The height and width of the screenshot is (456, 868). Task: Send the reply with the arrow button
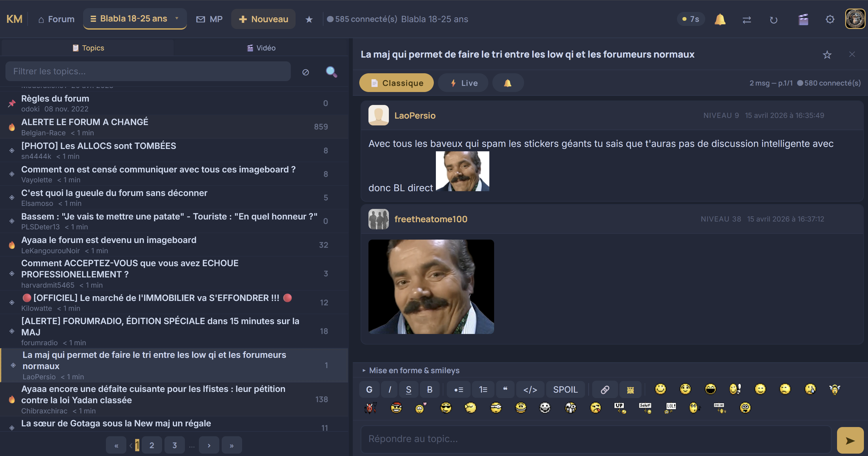click(850, 440)
